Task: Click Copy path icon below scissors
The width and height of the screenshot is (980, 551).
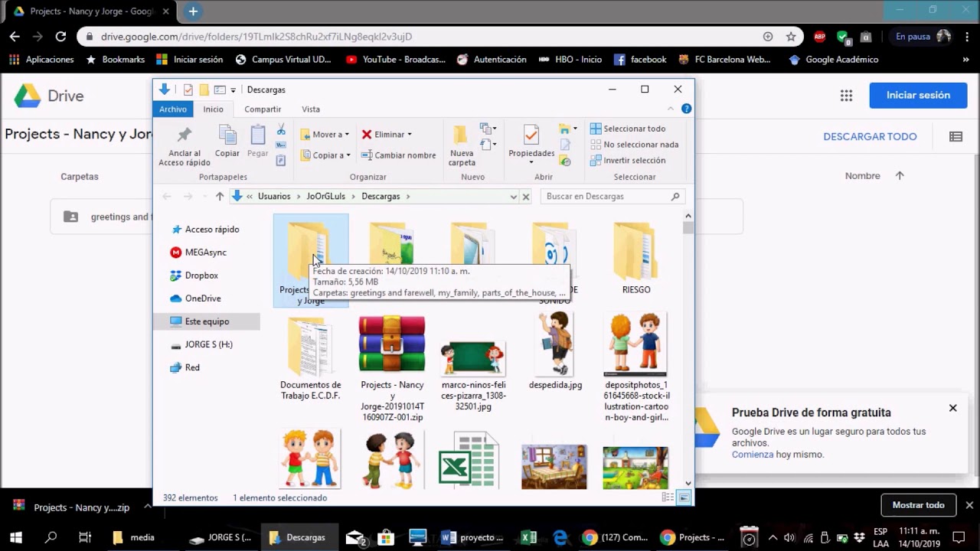Action: (281, 145)
